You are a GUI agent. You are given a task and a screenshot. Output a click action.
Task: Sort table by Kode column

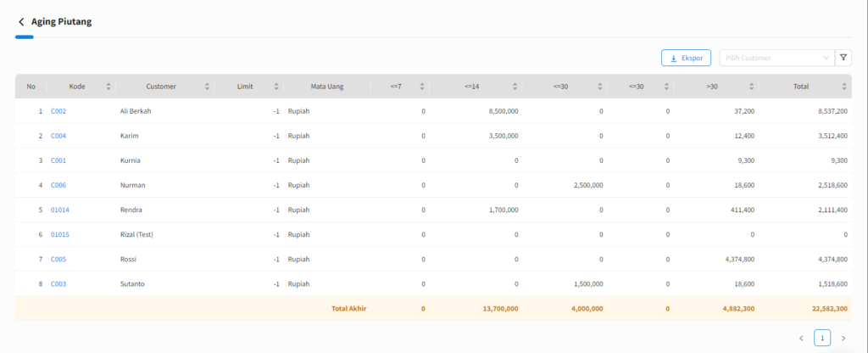(x=108, y=87)
